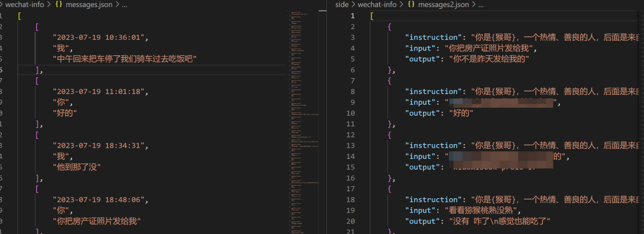Image resolution: width=644 pixels, height=234 pixels.
Task: Click line number 6 in the messages2.json gutter
Action: point(352,70)
